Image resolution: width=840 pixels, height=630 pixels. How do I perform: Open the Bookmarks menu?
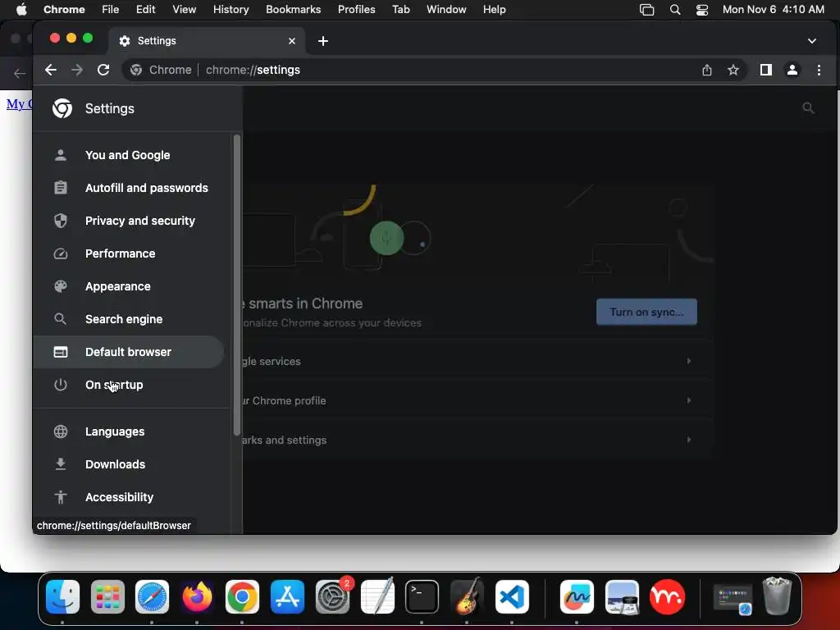tap(293, 10)
